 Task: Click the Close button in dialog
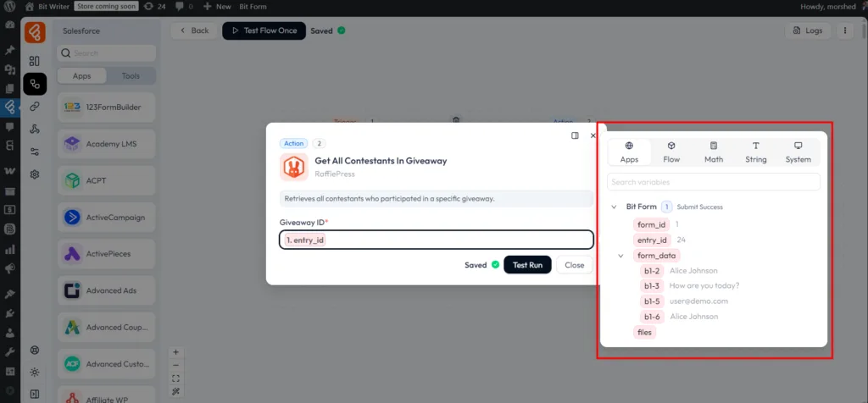tap(574, 265)
